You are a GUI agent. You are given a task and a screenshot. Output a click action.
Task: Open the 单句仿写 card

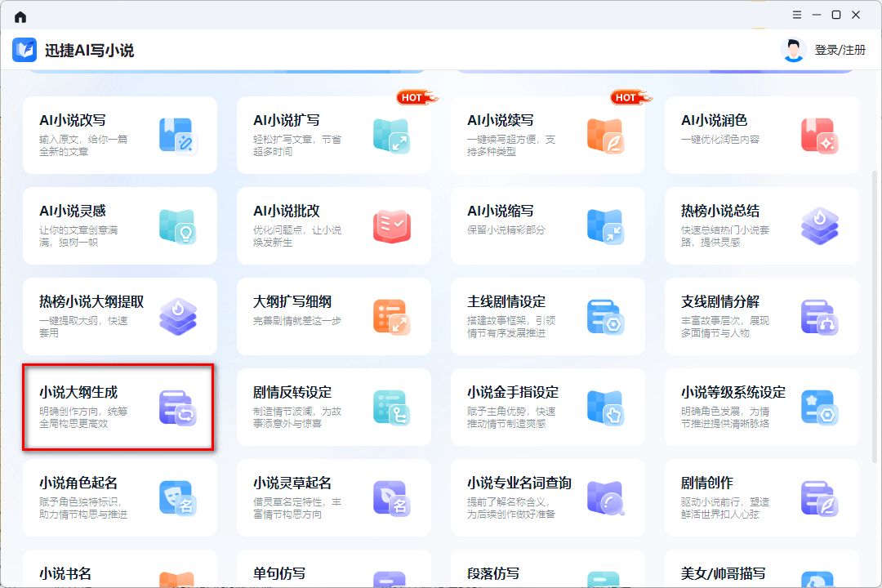click(x=333, y=569)
